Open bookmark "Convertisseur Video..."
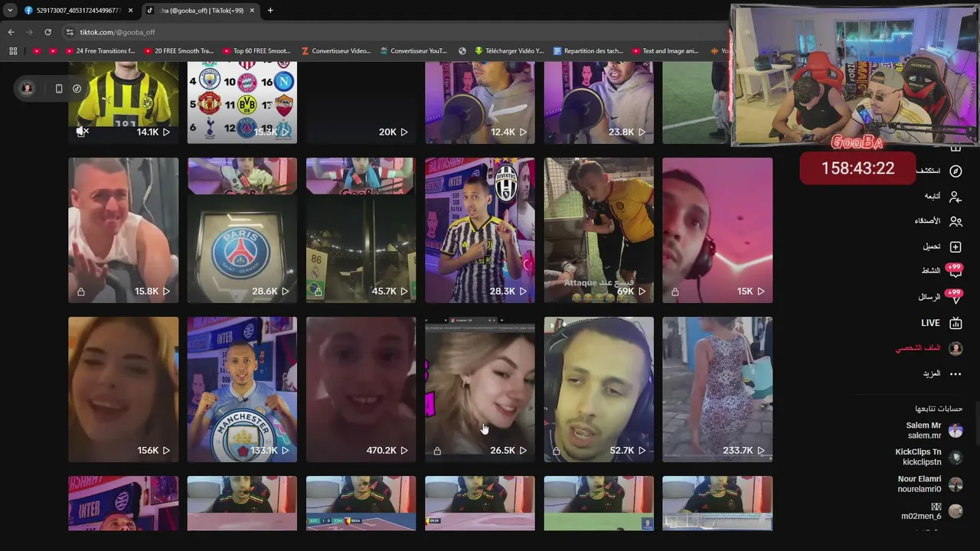The image size is (980, 551). coord(336,51)
